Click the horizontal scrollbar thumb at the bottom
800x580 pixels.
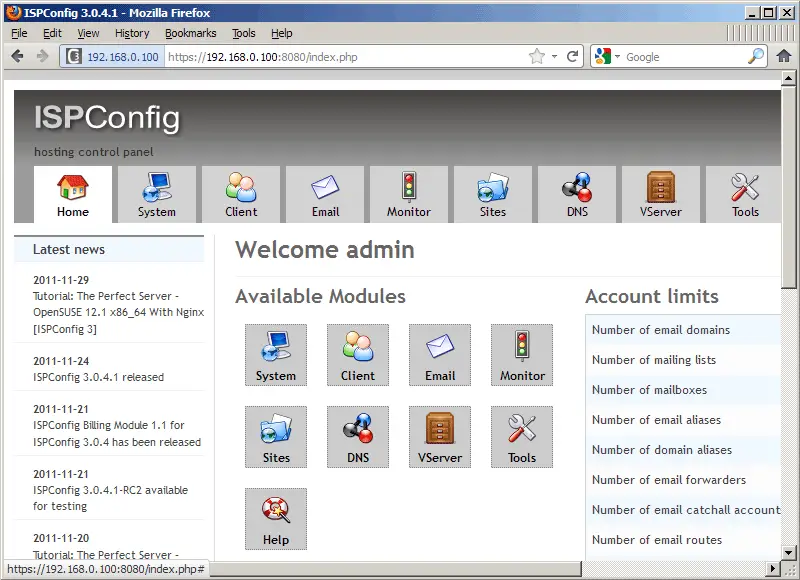point(395,568)
